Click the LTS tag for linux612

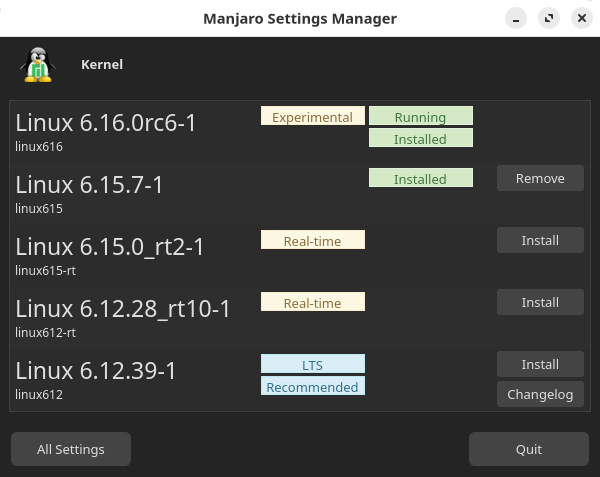pyautogui.click(x=313, y=364)
